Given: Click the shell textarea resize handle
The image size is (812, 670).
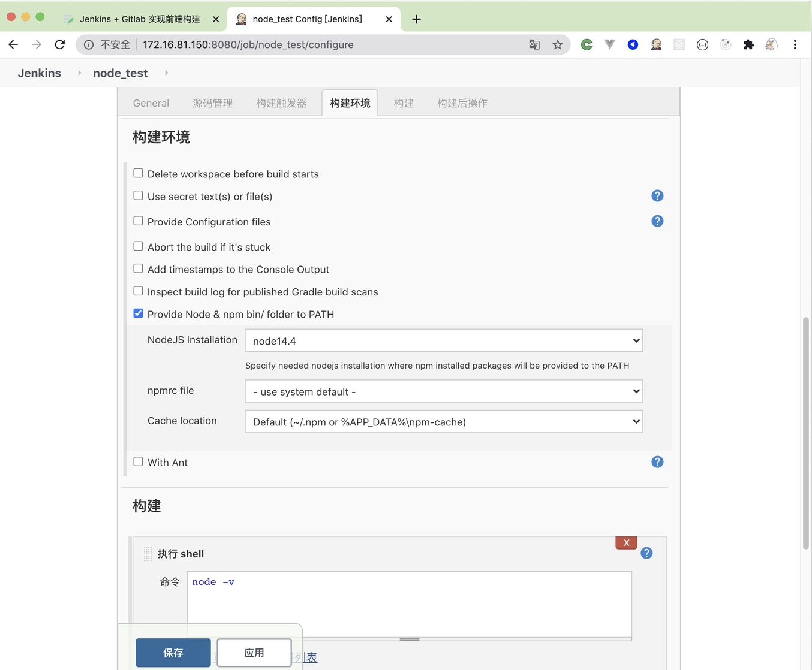Looking at the screenshot, I should pos(410,639).
